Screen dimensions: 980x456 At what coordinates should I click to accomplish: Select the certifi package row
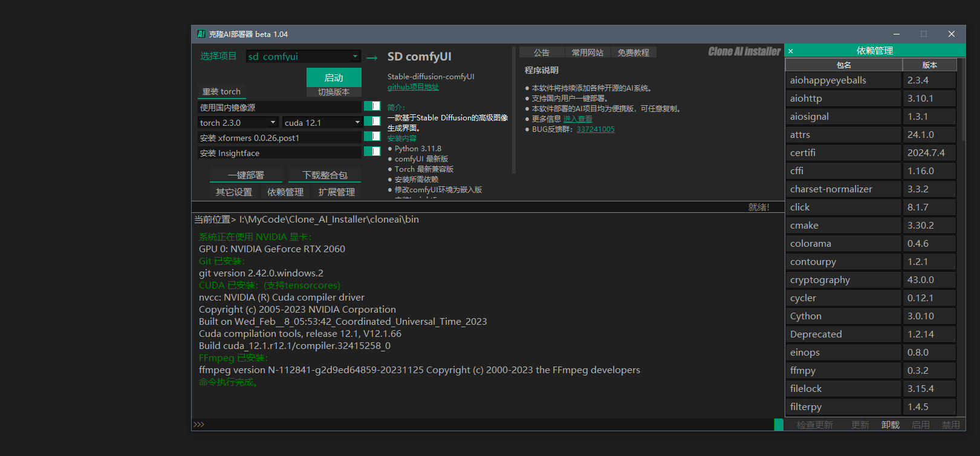pos(871,153)
